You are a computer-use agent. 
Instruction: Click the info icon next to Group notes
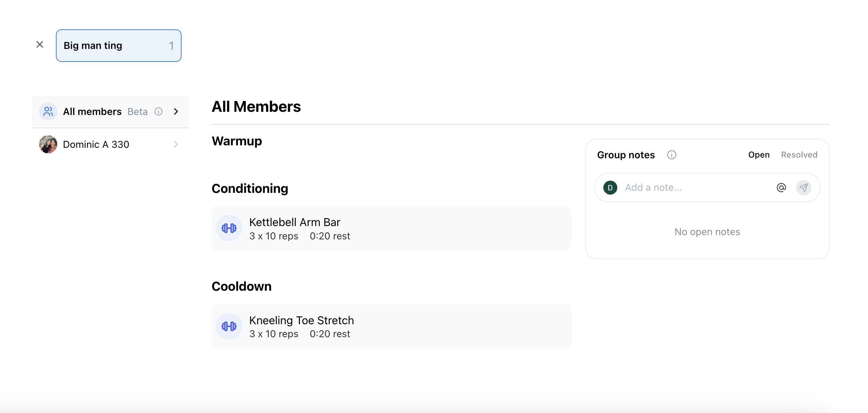pos(672,154)
